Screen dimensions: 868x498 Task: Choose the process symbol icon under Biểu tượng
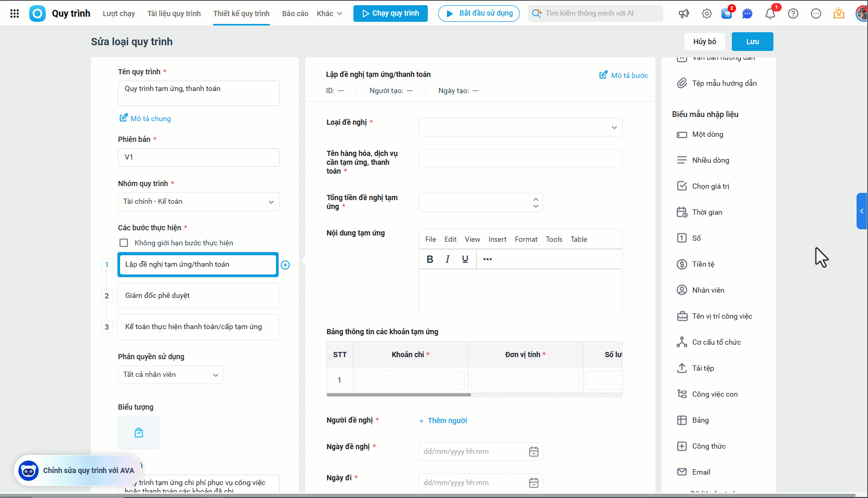[x=139, y=433]
